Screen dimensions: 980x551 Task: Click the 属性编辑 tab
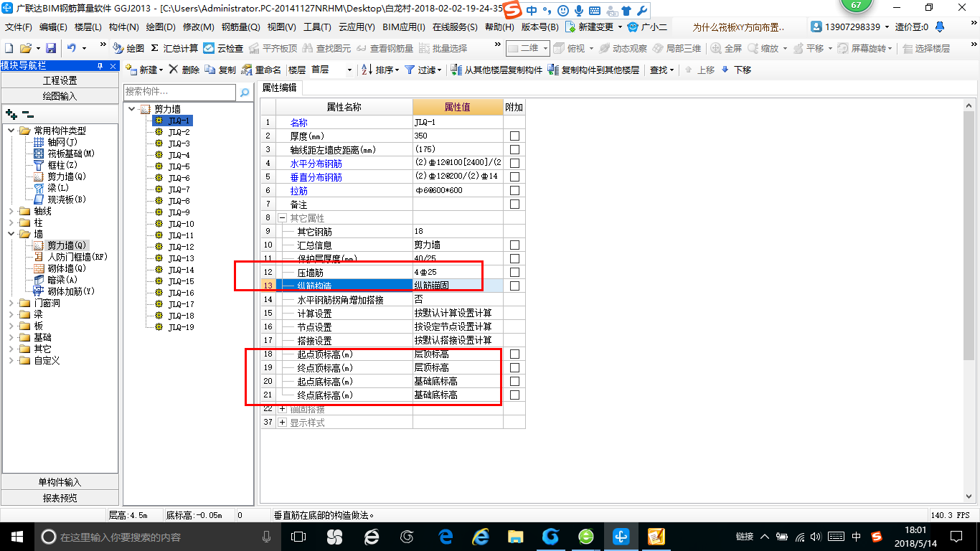click(x=281, y=88)
